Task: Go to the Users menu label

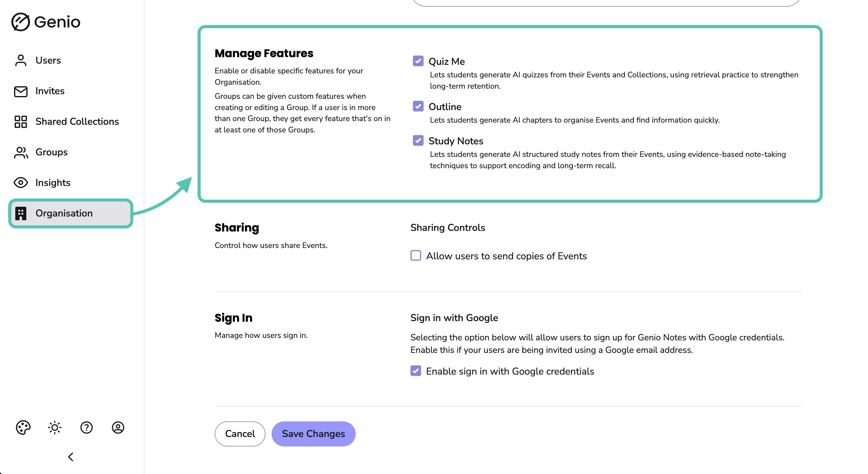Action: 48,60
